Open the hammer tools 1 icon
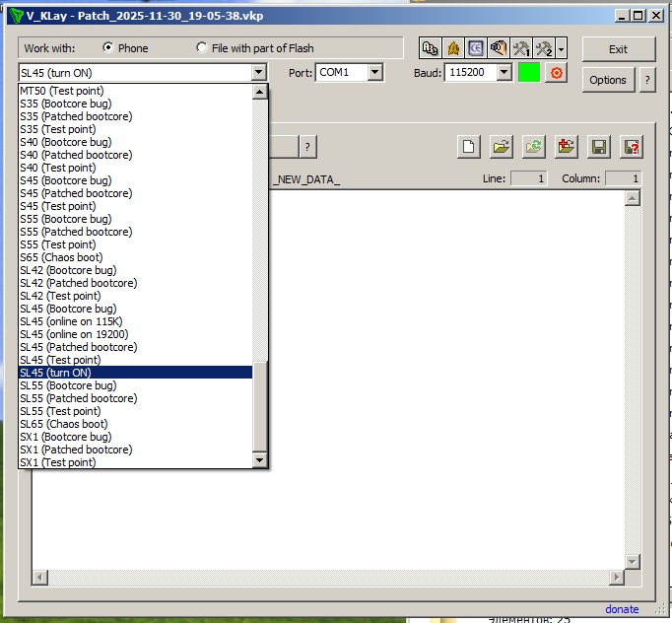 (x=521, y=48)
